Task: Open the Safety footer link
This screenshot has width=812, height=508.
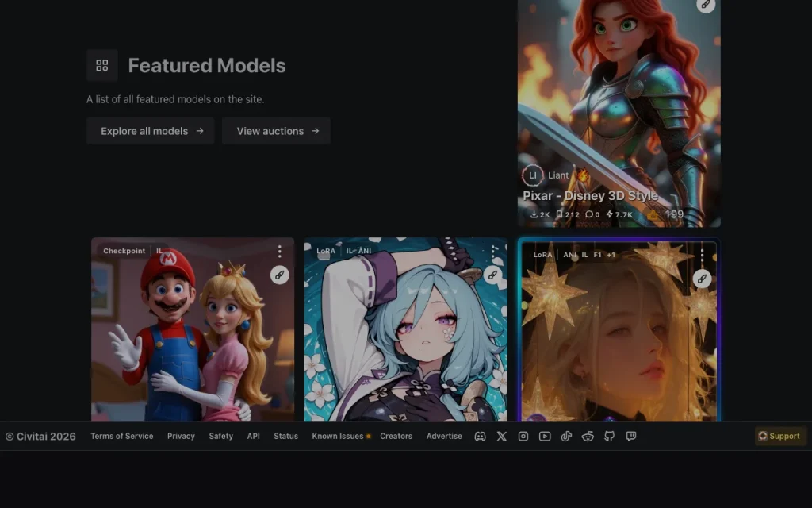Action: pyautogui.click(x=220, y=437)
